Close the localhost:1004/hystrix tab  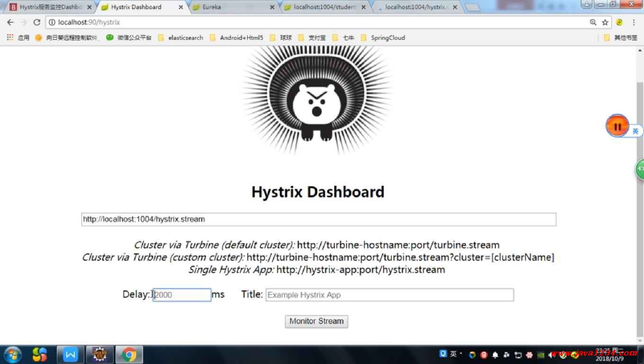(x=455, y=7)
